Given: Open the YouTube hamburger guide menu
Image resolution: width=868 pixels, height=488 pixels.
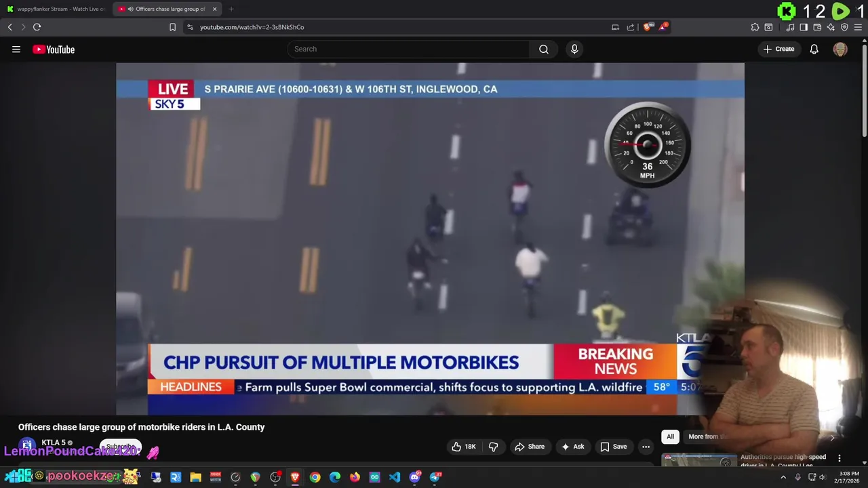Looking at the screenshot, I should pos(16,49).
